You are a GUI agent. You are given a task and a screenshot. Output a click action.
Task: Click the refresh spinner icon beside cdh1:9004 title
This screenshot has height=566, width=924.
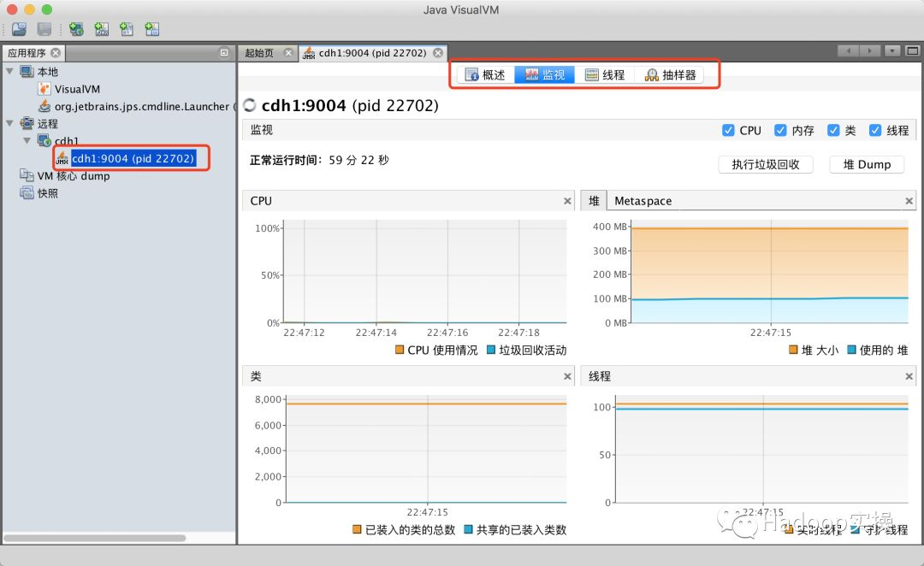[250, 105]
